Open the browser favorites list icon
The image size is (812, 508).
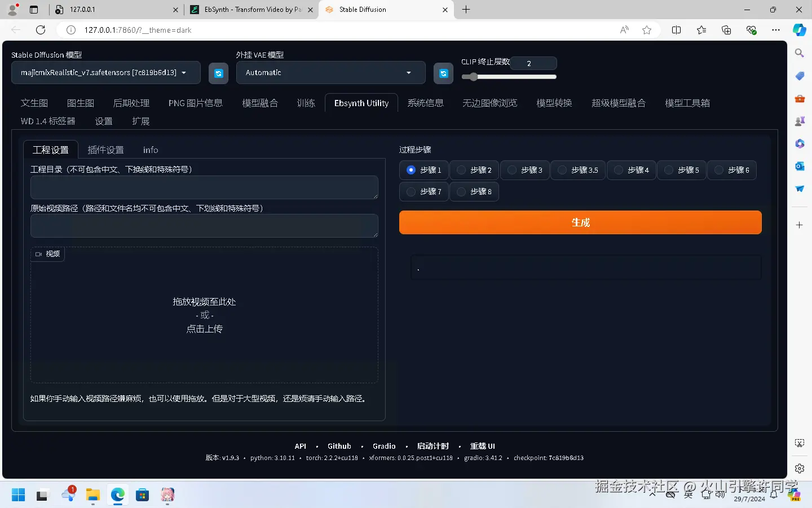(x=701, y=30)
